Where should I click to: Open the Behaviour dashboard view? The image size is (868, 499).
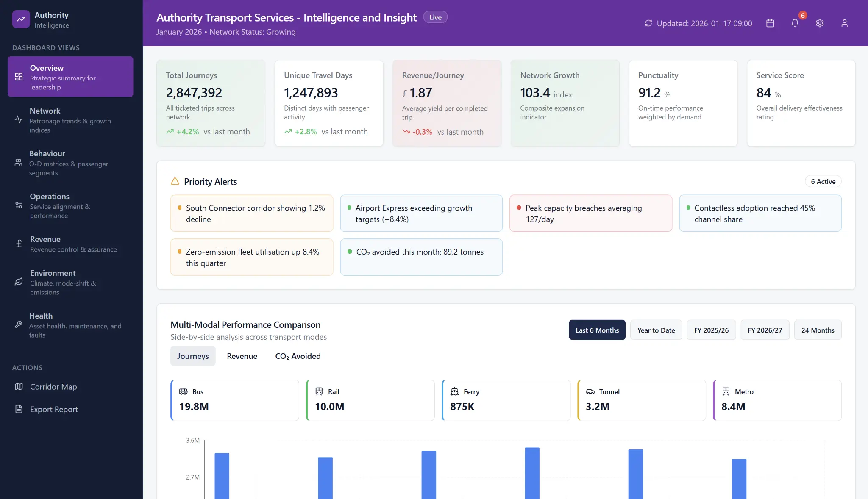pos(70,163)
